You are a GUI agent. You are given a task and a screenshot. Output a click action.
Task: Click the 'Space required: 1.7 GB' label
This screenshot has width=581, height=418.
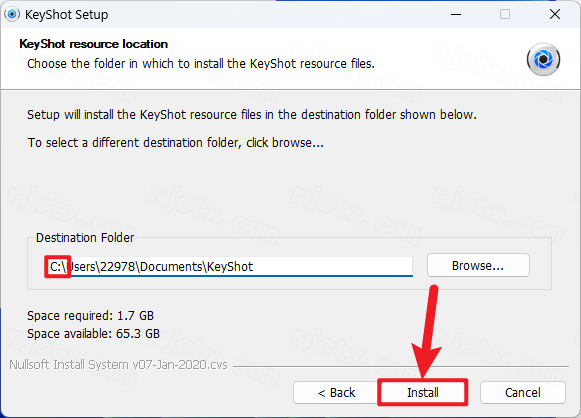[x=90, y=316]
